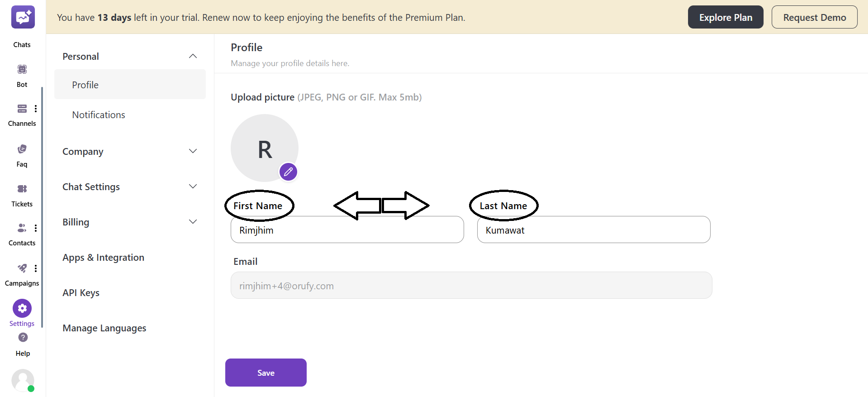868x397 pixels.
Task: Expand the Chat Settings section
Action: pyautogui.click(x=193, y=186)
